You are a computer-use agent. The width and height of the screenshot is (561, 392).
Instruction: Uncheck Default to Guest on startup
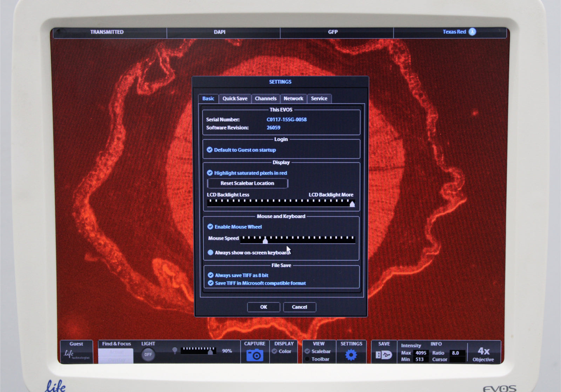pos(210,150)
